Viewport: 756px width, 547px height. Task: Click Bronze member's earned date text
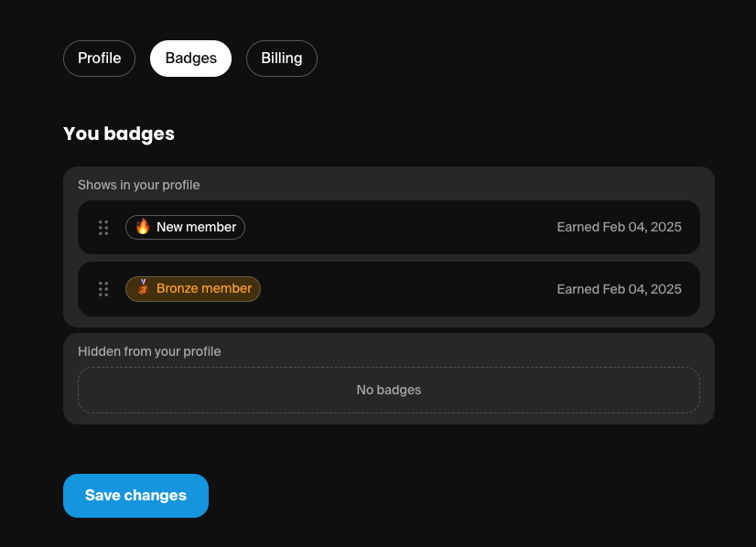619,289
